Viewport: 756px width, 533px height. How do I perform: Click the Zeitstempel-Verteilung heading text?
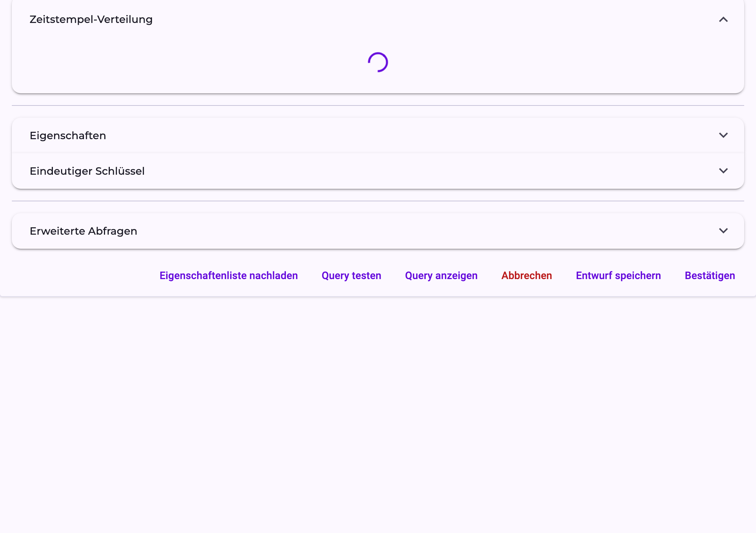[91, 19]
